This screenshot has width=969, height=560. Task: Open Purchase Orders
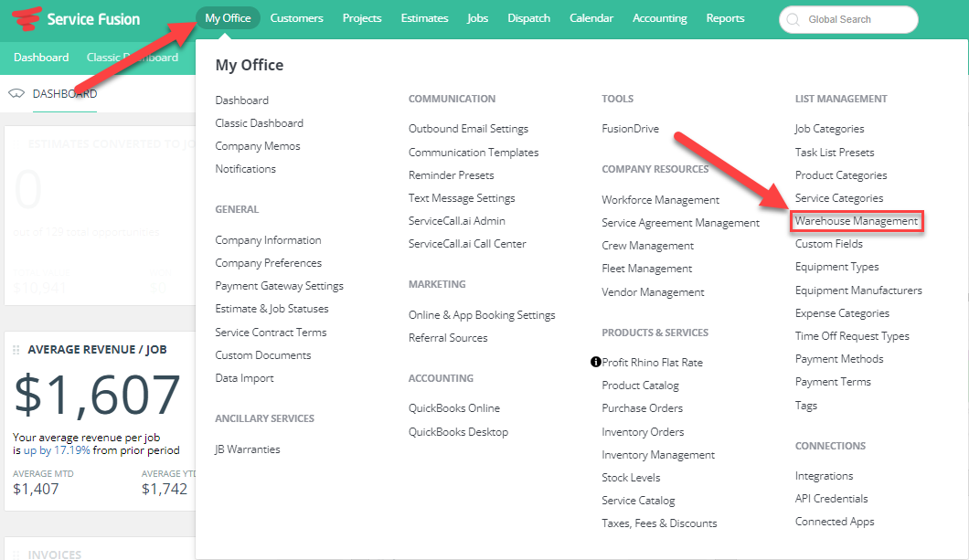pos(642,408)
